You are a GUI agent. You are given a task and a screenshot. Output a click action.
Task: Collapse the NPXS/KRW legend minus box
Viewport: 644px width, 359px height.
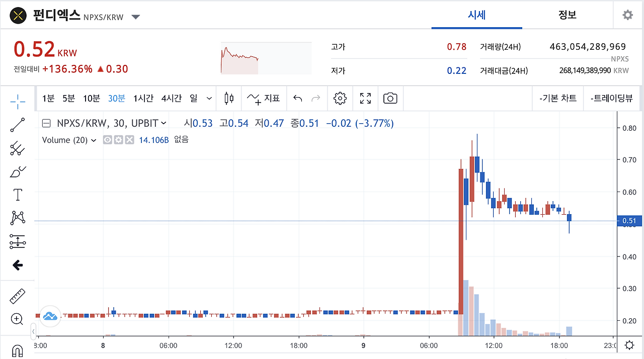[46, 123]
